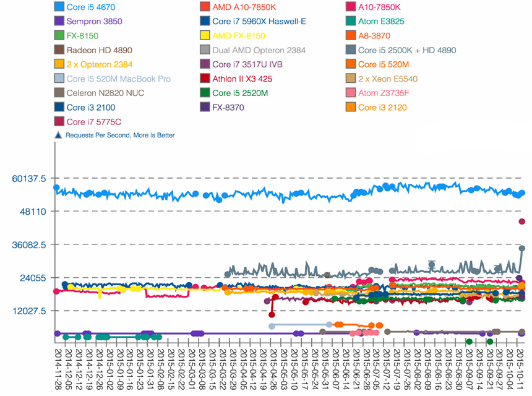Click the '2 x Xeon E5540' legend label
Screen dimensions: 532x396
(388, 79)
